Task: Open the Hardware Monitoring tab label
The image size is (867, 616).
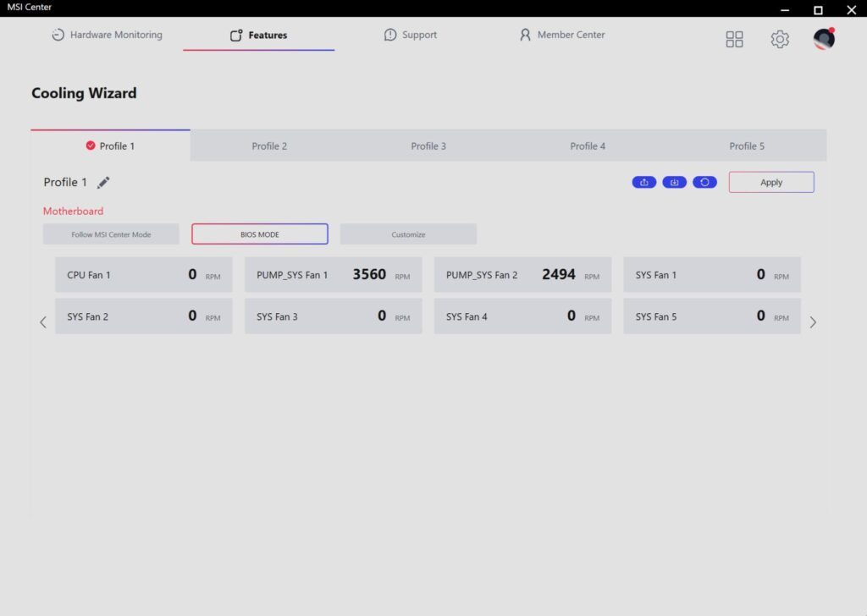Action: point(116,35)
